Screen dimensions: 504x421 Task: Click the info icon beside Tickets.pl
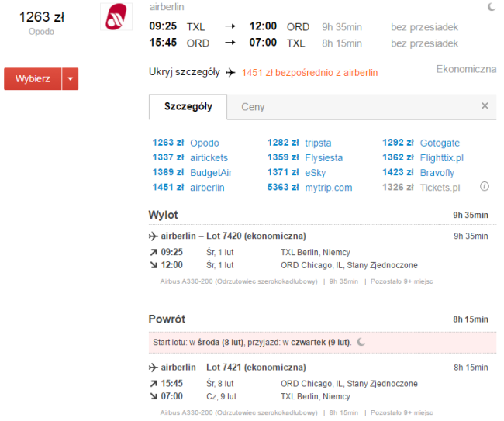click(x=485, y=186)
